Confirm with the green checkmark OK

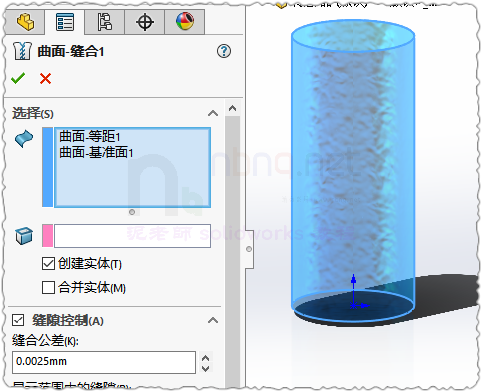click(x=18, y=78)
